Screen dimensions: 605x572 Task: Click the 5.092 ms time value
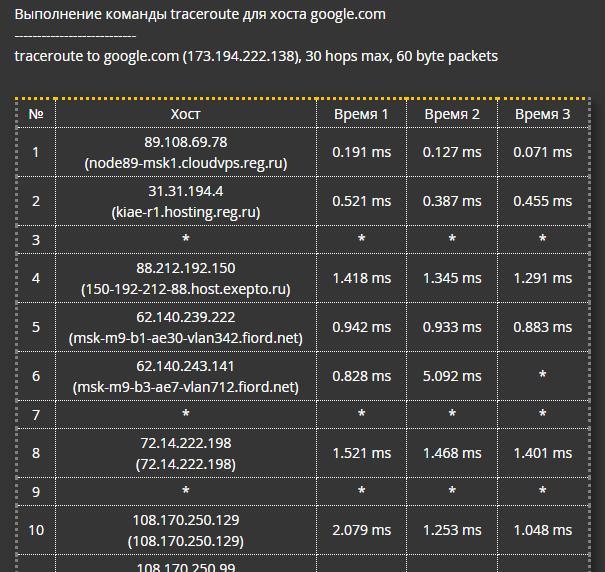pyautogui.click(x=452, y=377)
